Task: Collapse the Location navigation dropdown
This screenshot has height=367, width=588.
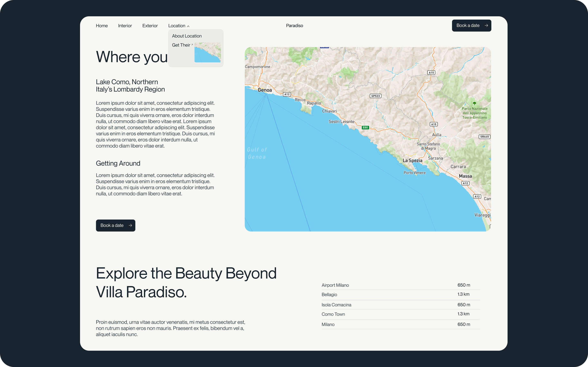Action: click(177, 25)
